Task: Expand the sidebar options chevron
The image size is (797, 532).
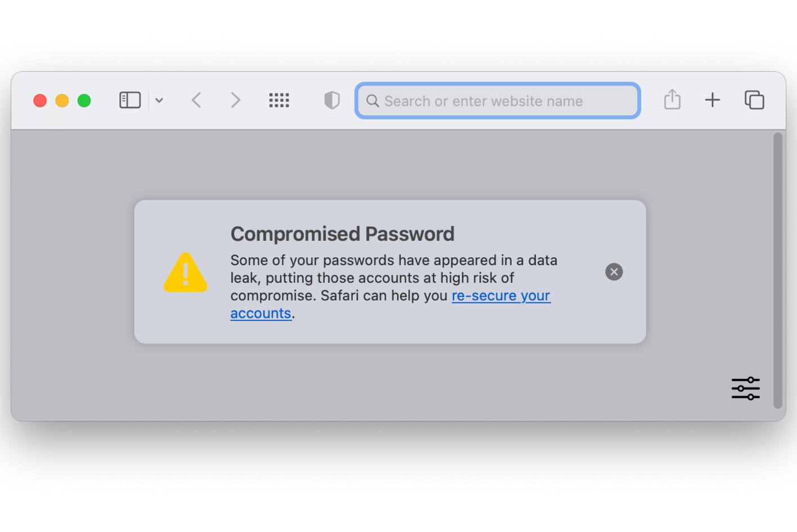Action: 159,100
